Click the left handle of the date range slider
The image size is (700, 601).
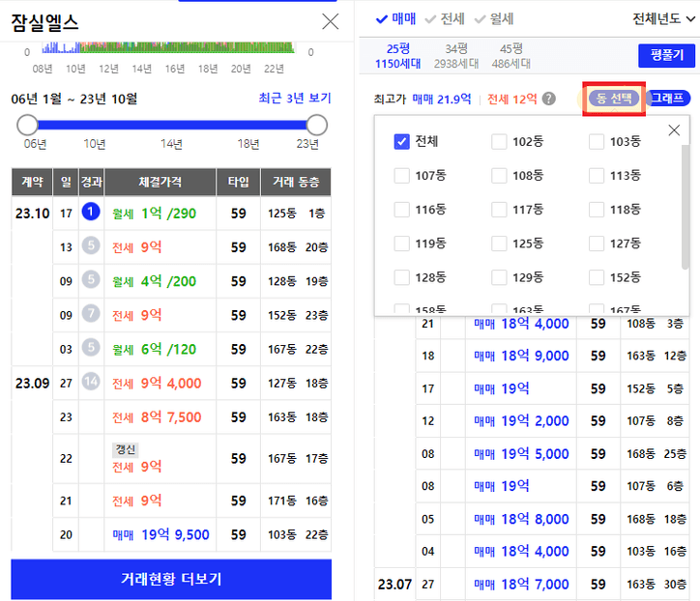point(27,125)
